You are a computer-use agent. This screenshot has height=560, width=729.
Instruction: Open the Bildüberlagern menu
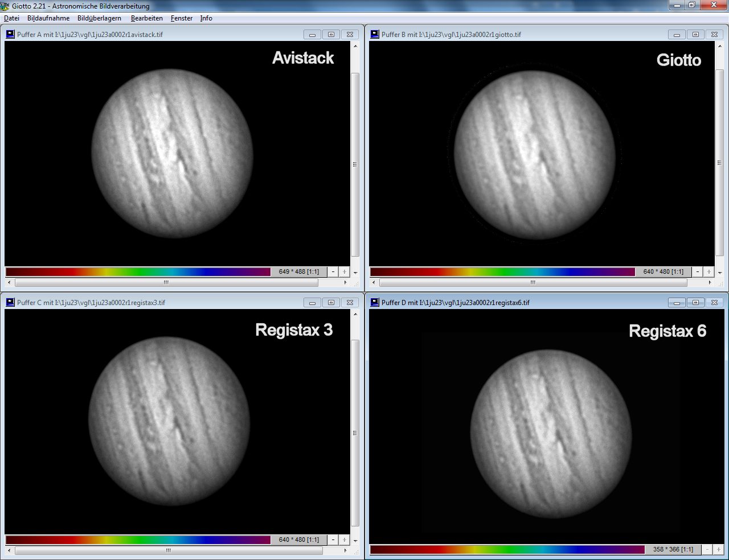tap(99, 18)
